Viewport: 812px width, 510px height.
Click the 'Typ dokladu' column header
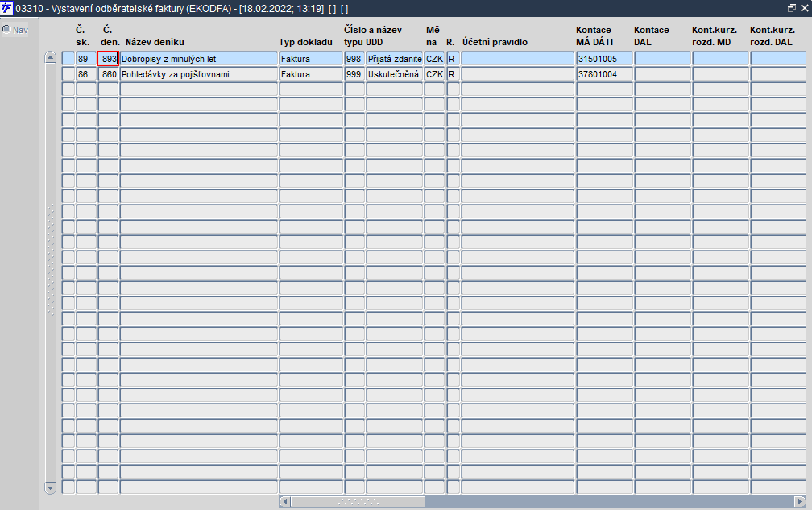click(x=305, y=42)
